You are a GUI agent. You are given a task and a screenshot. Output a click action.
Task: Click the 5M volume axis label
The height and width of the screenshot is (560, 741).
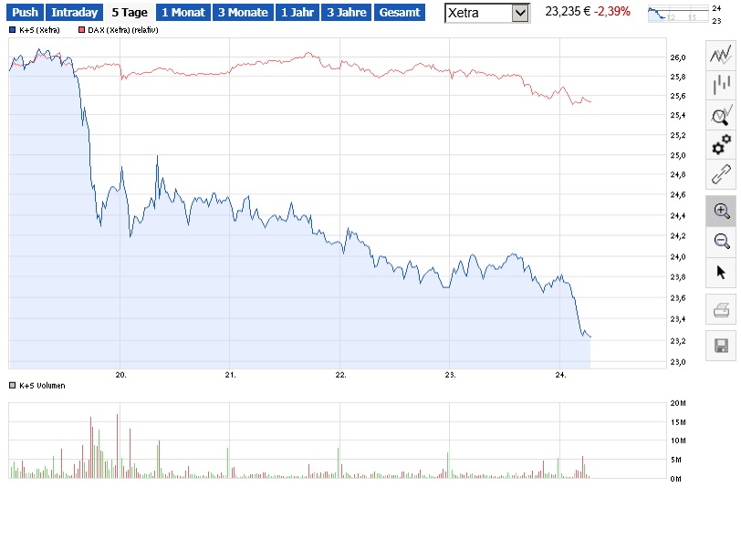click(676, 460)
